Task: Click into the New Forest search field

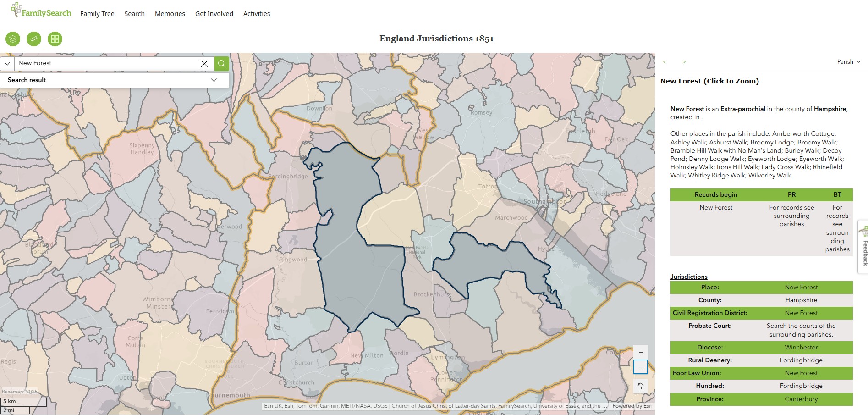Action: coord(105,63)
